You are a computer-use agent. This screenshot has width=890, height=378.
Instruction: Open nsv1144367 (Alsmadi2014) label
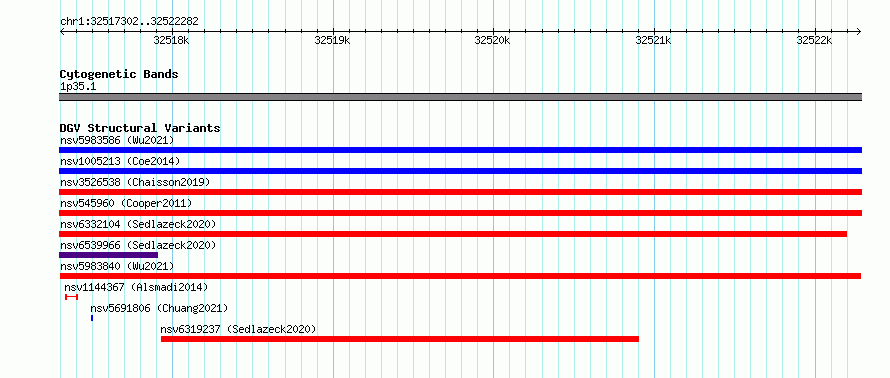point(136,287)
